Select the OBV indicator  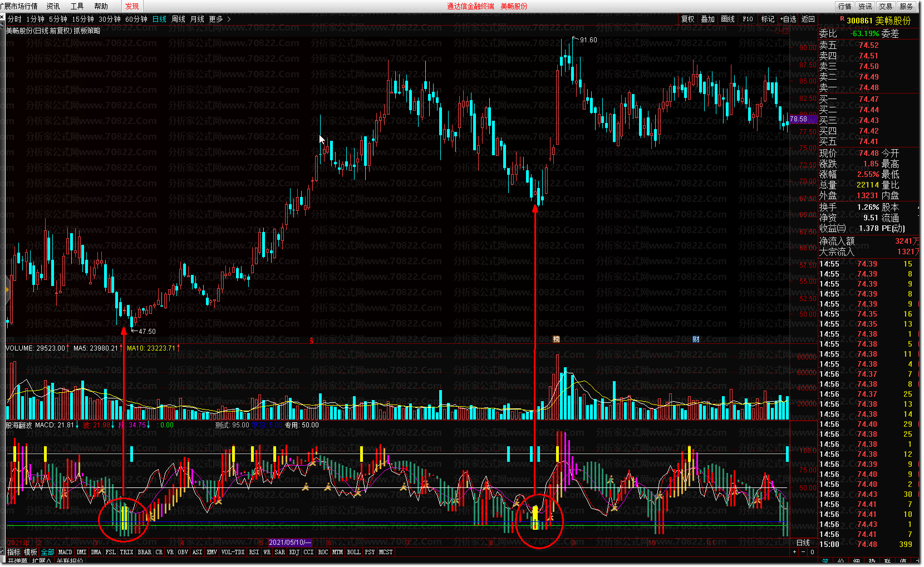click(183, 552)
